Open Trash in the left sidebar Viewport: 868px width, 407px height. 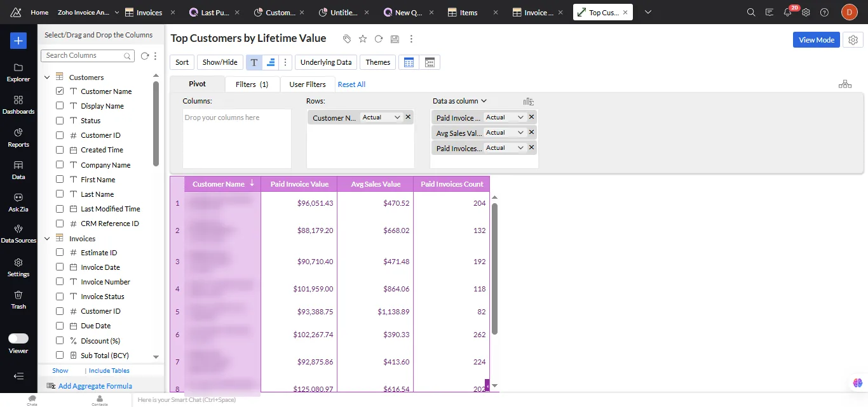pyautogui.click(x=18, y=300)
